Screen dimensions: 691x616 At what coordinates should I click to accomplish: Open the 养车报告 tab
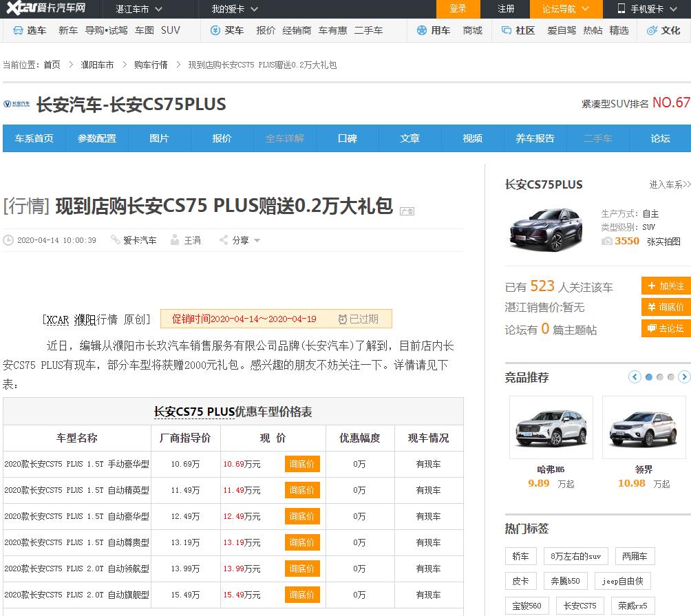pyautogui.click(x=535, y=138)
